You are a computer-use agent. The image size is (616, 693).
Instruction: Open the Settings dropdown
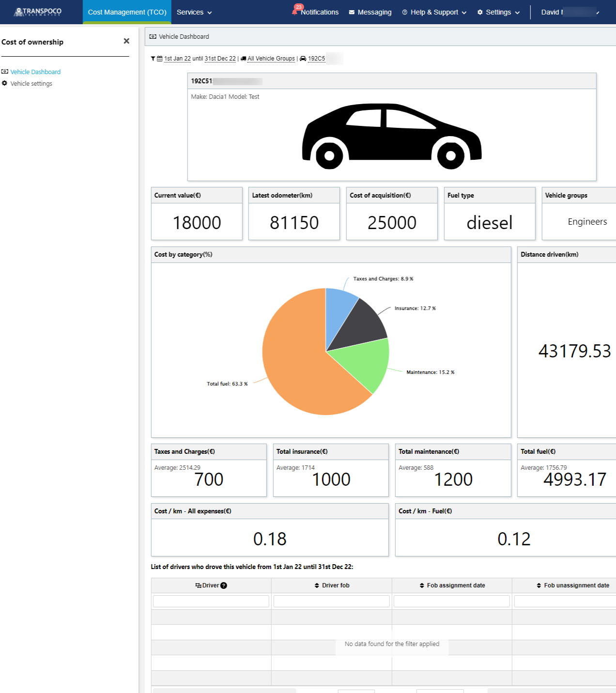click(x=498, y=12)
